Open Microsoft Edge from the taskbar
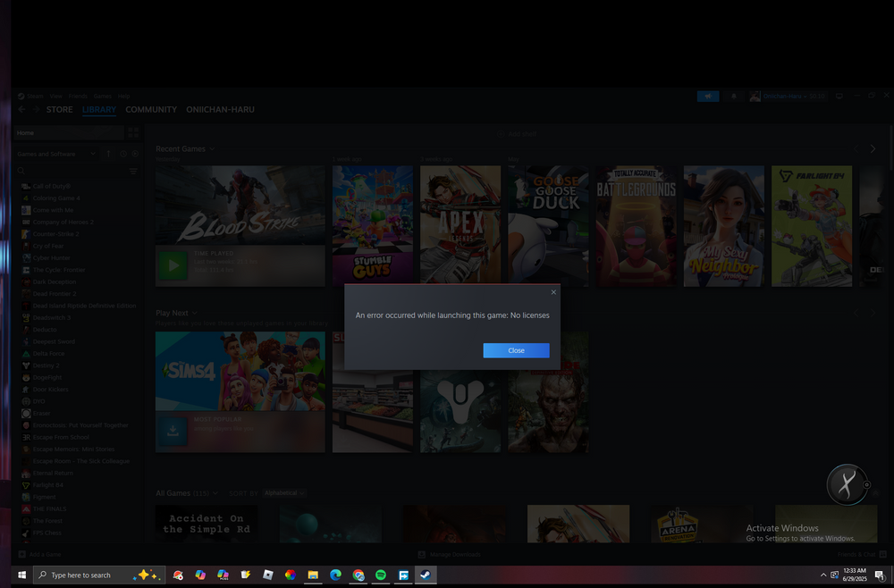This screenshot has width=894, height=588. [335, 575]
